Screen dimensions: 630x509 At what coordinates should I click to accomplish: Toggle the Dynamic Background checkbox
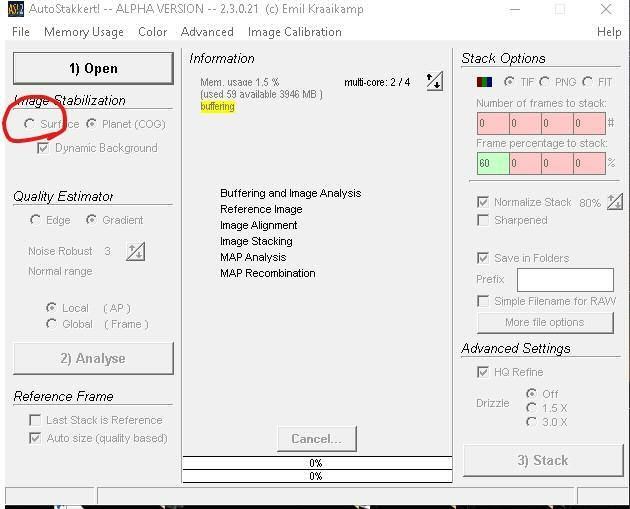(x=43, y=148)
